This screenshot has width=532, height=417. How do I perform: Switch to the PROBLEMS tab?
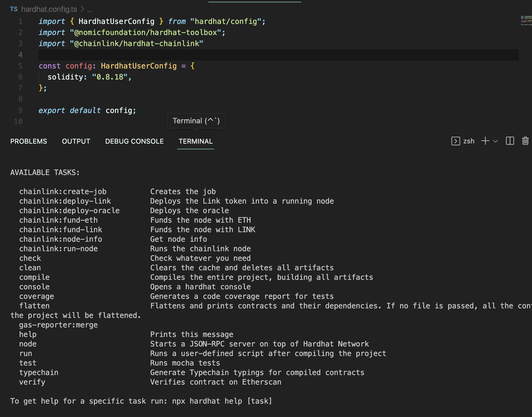[x=29, y=141]
